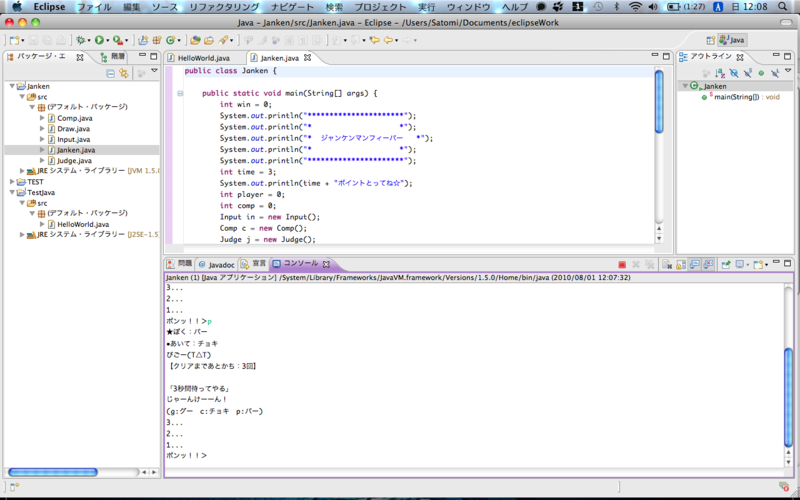The image size is (800, 500).
Task: Toggle Sort alphabetically in Outline
Action: pyautogui.click(x=720, y=73)
